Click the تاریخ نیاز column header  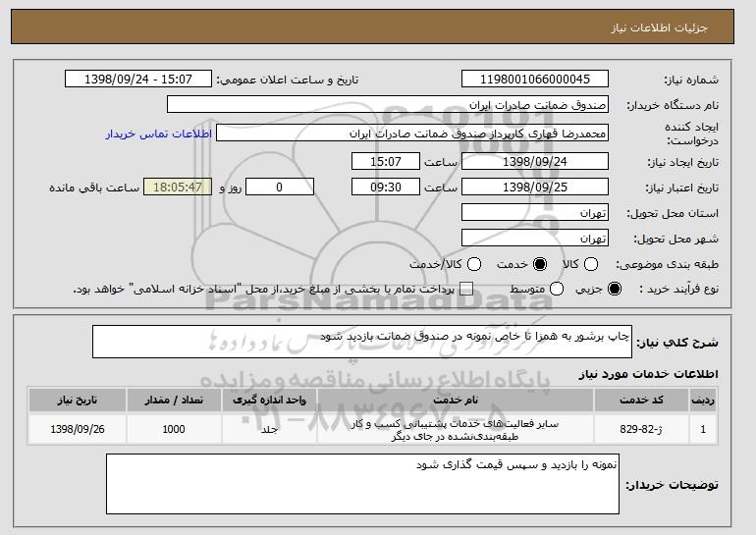[x=78, y=401]
